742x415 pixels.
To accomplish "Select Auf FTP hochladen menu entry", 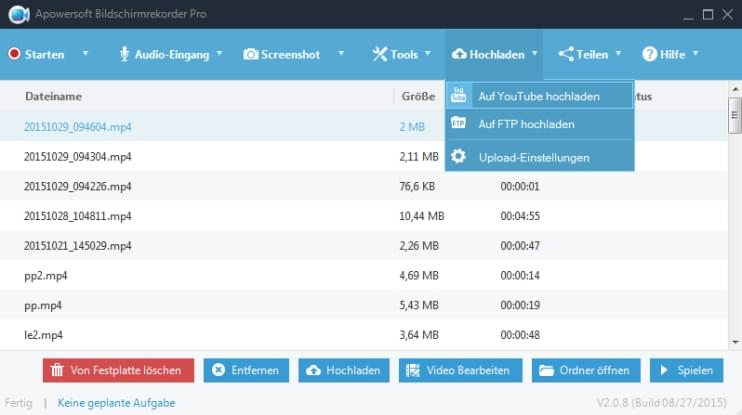I will [526, 125].
